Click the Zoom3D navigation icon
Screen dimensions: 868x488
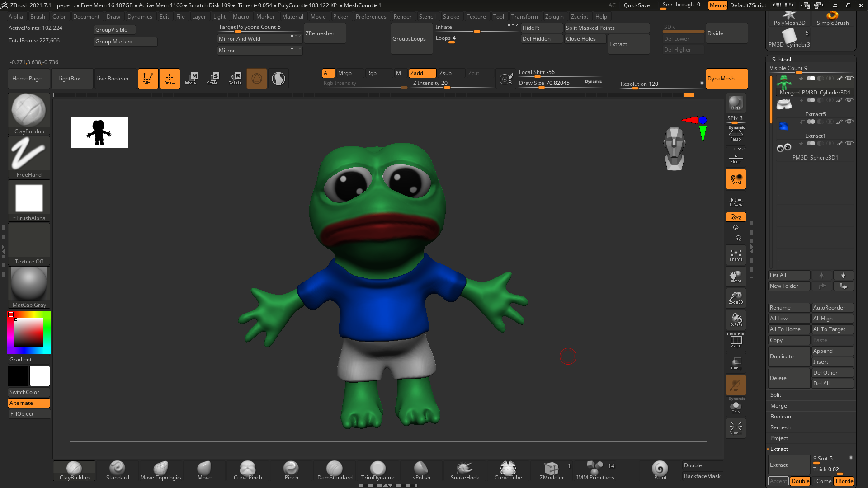[736, 298]
